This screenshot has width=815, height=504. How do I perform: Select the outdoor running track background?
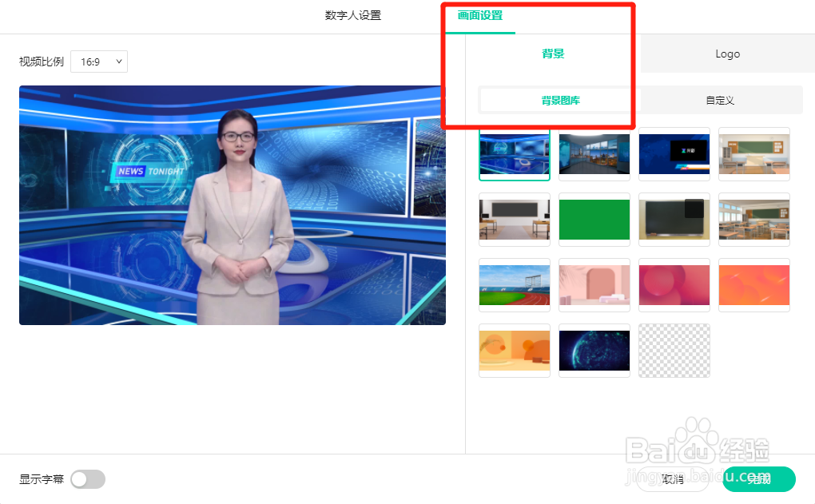click(515, 285)
